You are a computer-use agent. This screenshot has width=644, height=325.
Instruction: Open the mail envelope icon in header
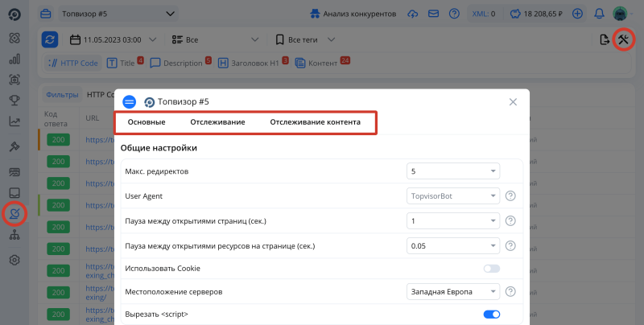(x=433, y=14)
